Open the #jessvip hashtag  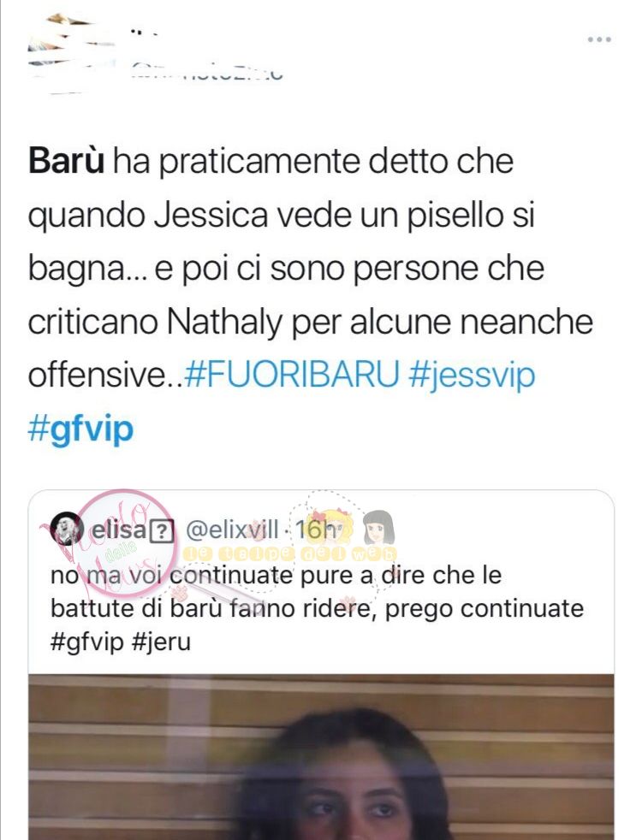[472, 376]
